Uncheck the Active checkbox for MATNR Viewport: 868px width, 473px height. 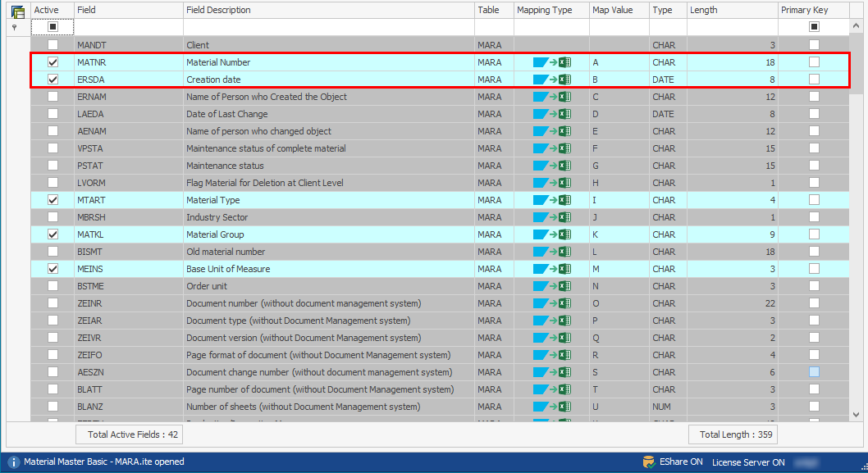pyautogui.click(x=53, y=62)
